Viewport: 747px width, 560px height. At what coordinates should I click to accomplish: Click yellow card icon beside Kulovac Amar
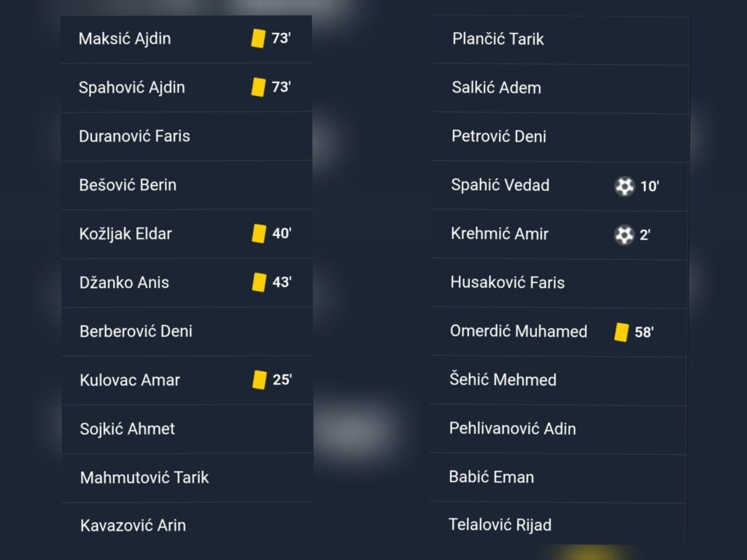click(x=260, y=380)
